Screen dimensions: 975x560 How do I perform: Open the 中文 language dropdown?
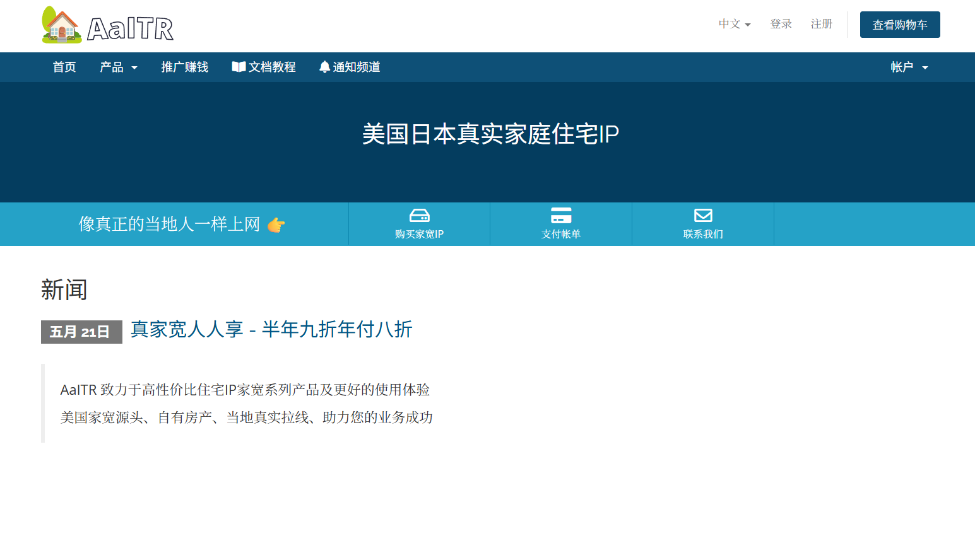[735, 24]
